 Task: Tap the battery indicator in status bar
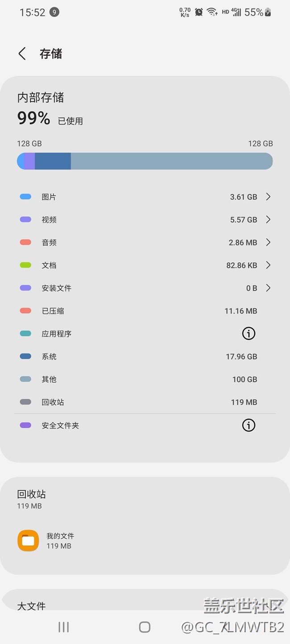(x=268, y=12)
